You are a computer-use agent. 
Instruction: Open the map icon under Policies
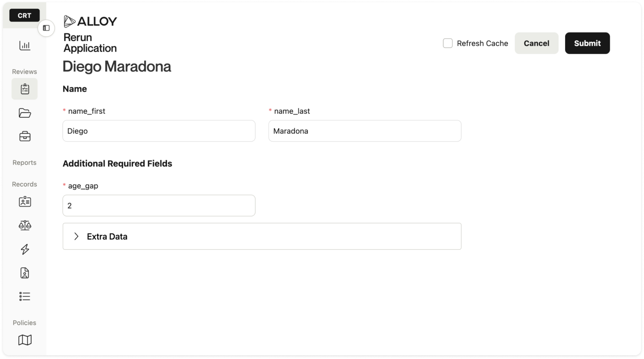tap(25, 340)
